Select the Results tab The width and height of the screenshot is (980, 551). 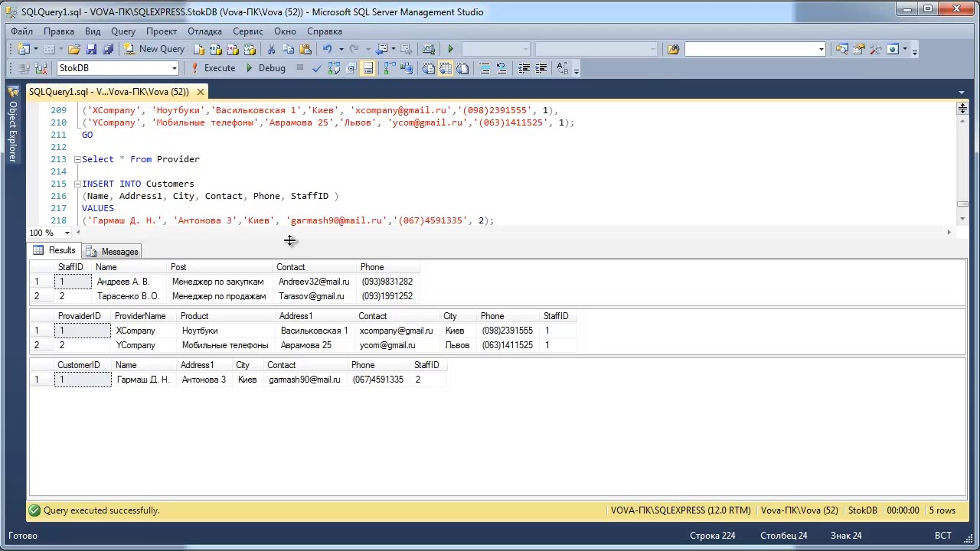tap(54, 250)
